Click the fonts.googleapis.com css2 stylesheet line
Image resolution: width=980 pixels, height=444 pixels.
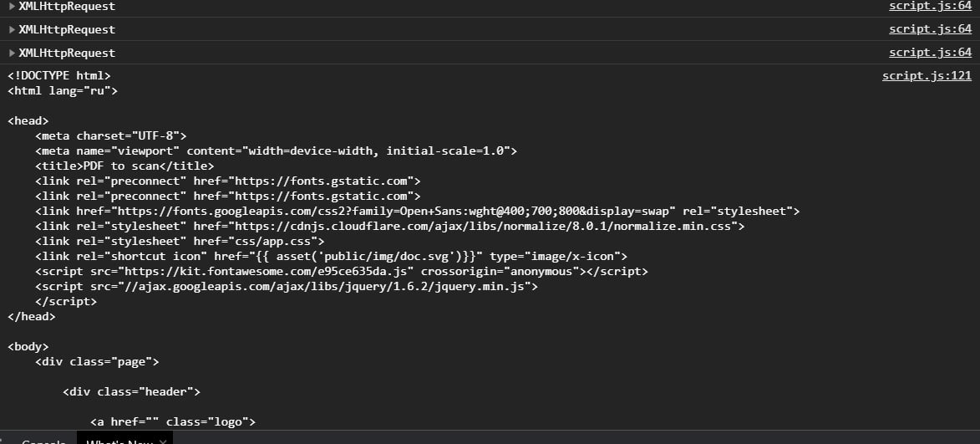point(418,211)
